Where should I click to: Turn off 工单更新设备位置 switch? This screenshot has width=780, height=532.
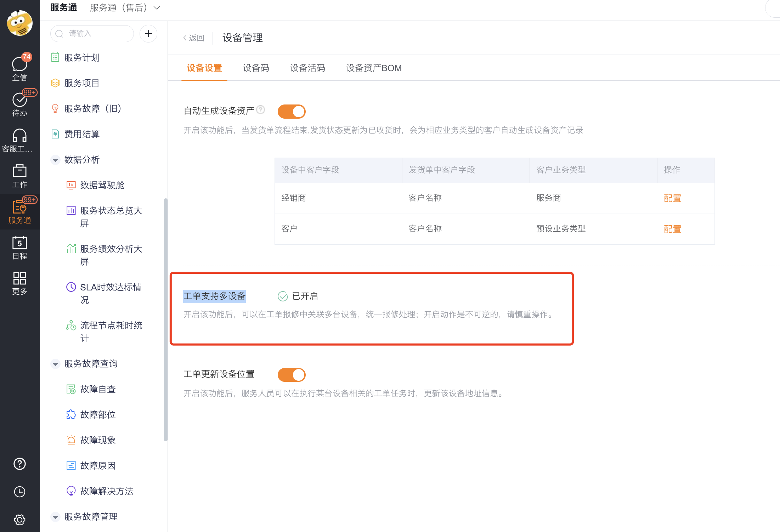291,375
